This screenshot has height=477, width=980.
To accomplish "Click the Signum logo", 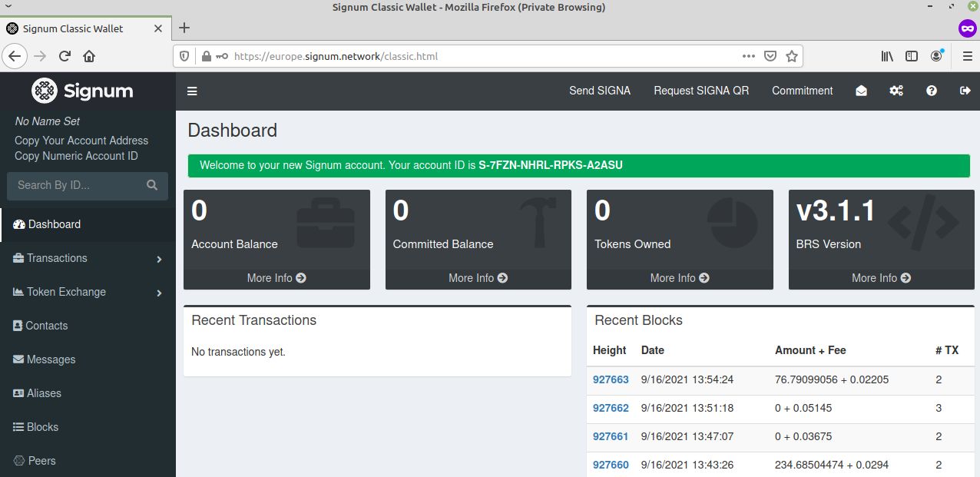I will click(82, 91).
